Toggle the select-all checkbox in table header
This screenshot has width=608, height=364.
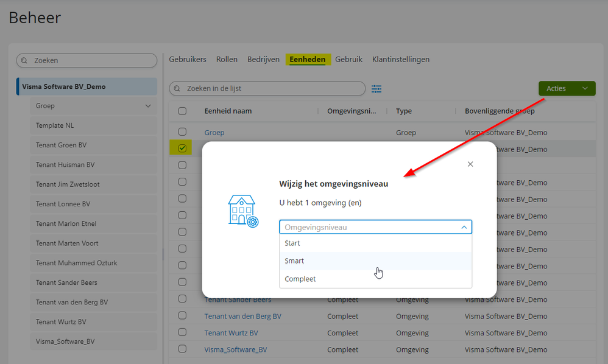coord(182,111)
